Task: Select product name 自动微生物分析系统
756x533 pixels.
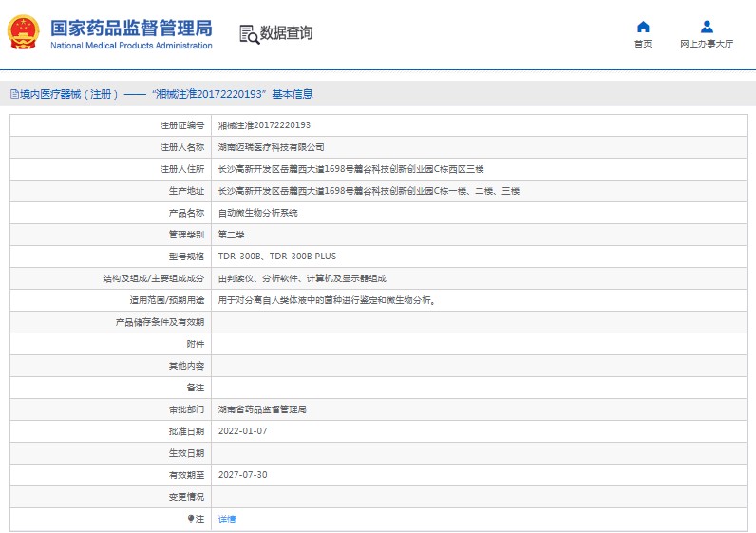Action: (x=258, y=213)
